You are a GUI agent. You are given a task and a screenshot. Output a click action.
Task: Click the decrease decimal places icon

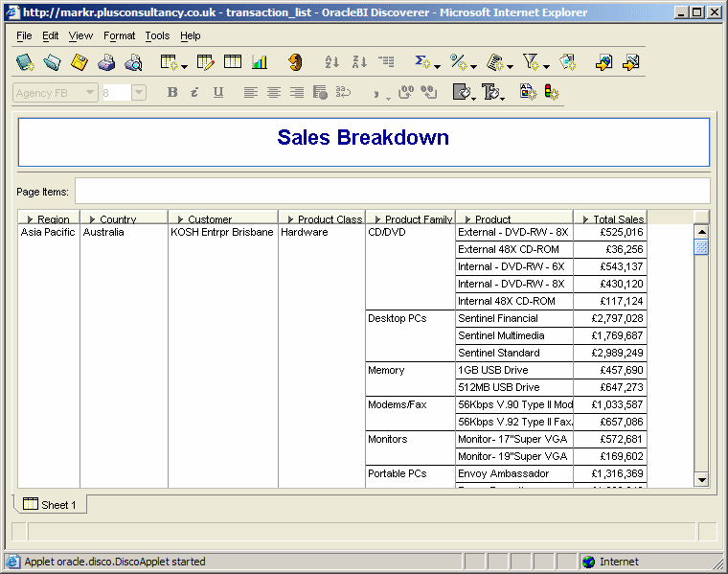click(429, 92)
